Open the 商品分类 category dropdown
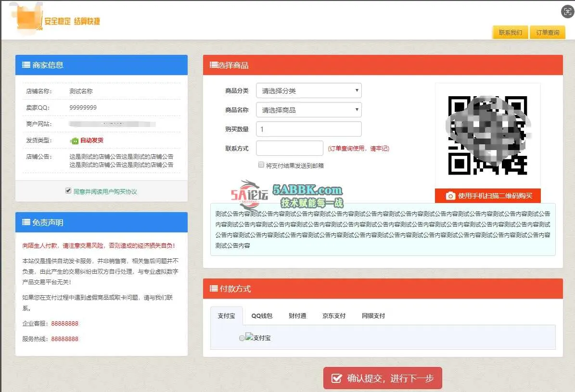This screenshot has height=392, width=575. (x=308, y=91)
